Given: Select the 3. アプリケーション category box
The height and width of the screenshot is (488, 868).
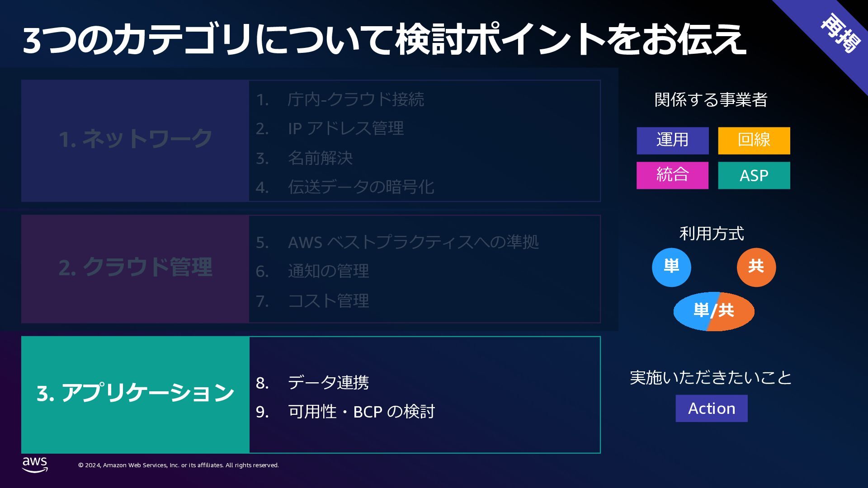Looking at the screenshot, I should [135, 394].
